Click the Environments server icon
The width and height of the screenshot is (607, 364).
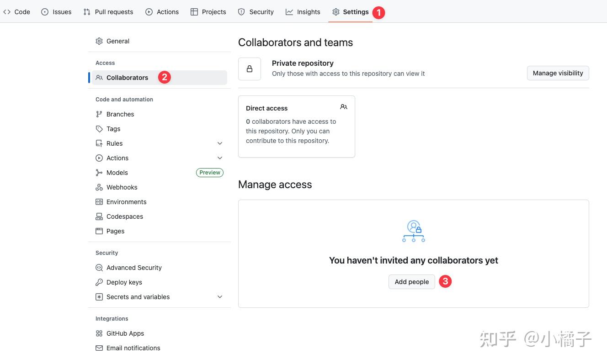99,202
